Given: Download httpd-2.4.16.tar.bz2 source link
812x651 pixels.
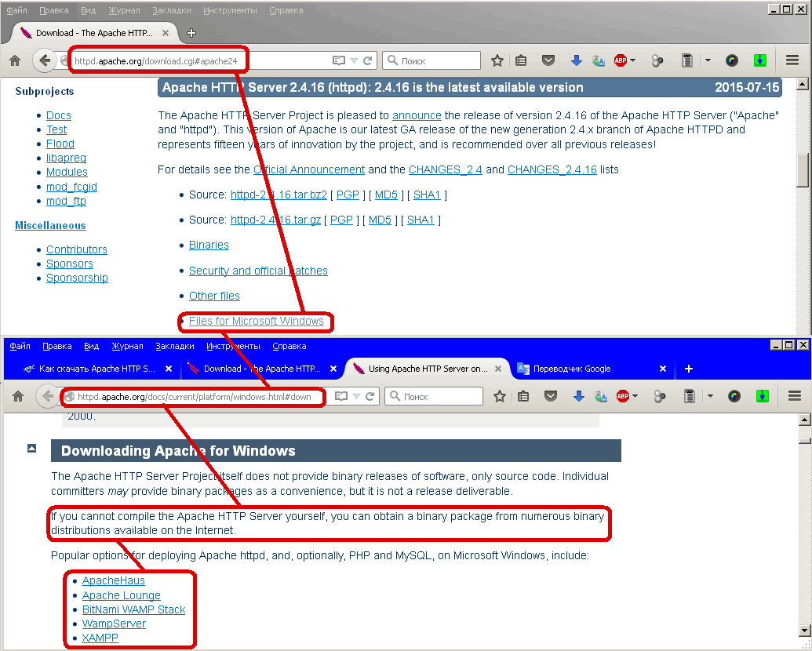Looking at the screenshot, I should pyautogui.click(x=279, y=195).
